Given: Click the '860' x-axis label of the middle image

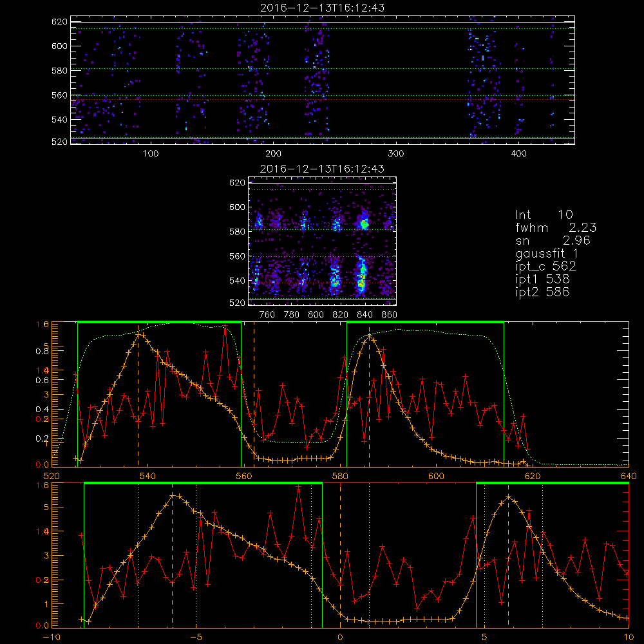Looking at the screenshot, I should coord(390,315).
